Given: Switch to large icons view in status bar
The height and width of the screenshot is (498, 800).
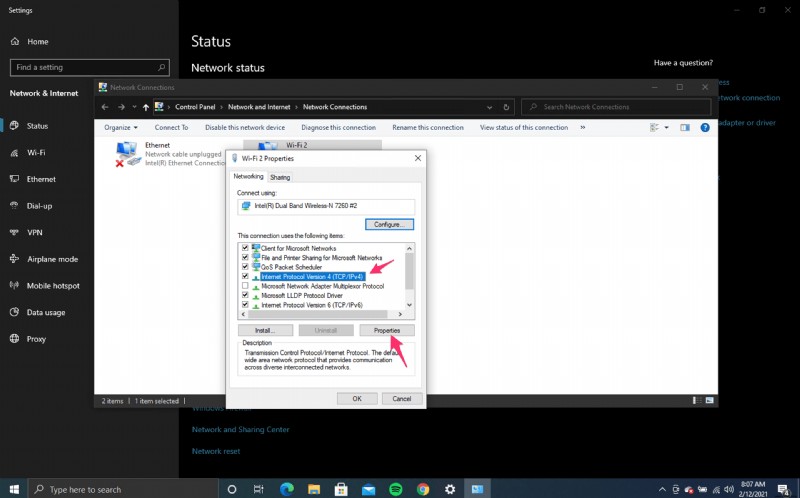Looking at the screenshot, I should tap(709, 401).
